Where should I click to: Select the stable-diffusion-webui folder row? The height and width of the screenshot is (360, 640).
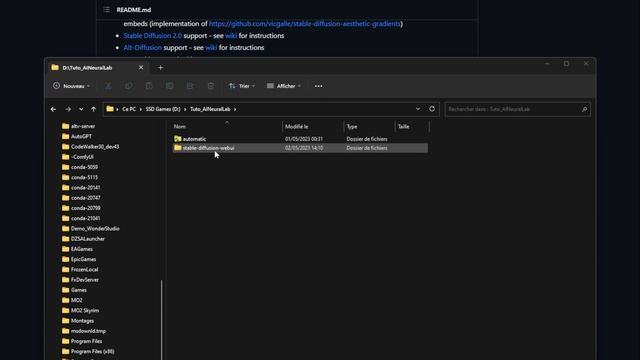(x=300, y=148)
